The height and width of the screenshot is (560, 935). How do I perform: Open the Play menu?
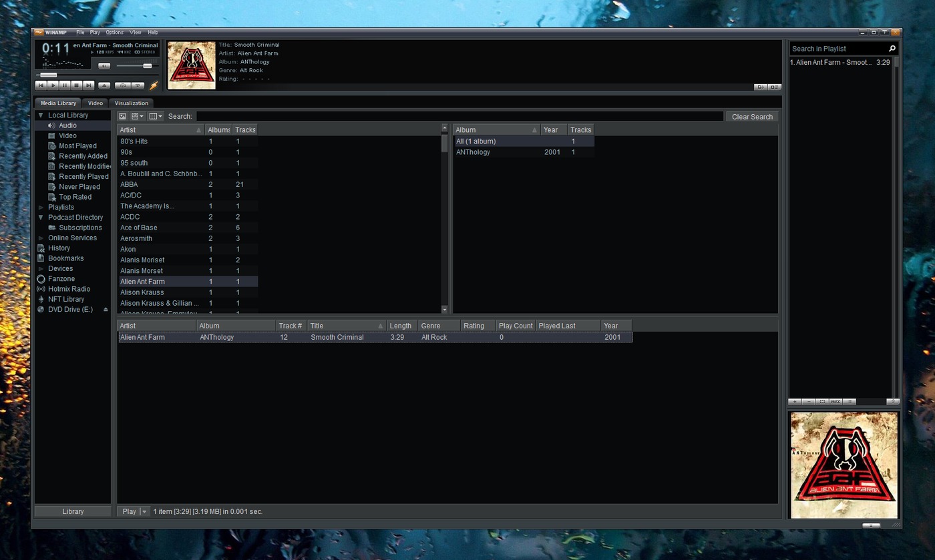tap(95, 32)
